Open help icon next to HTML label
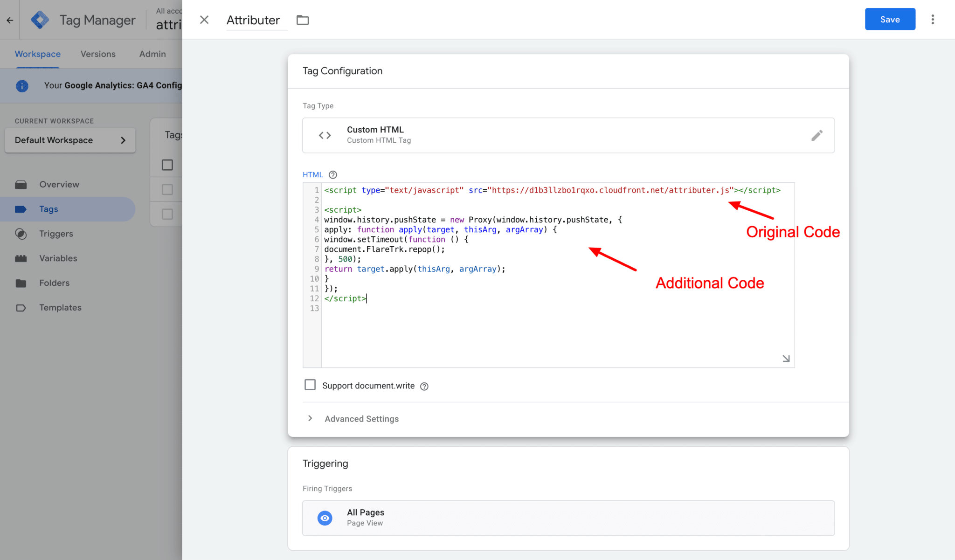Screen dimensions: 955x560 click(332, 175)
